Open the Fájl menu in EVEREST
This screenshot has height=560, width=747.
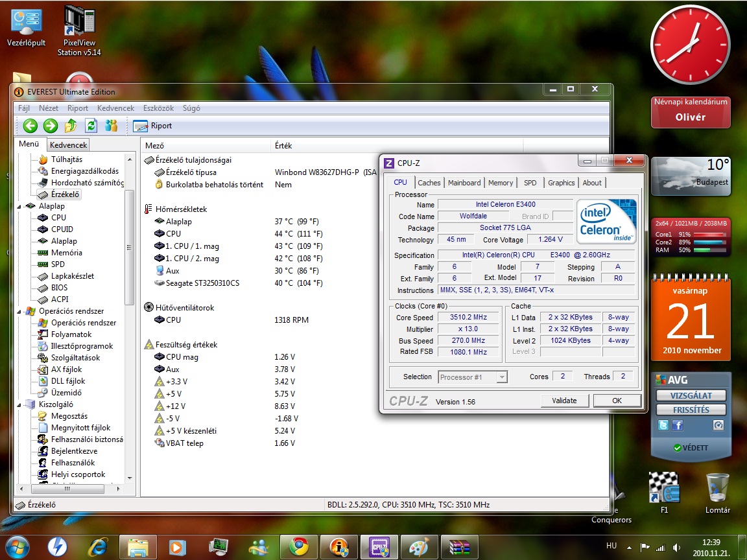pyautogui.click(x=24, y=108)
